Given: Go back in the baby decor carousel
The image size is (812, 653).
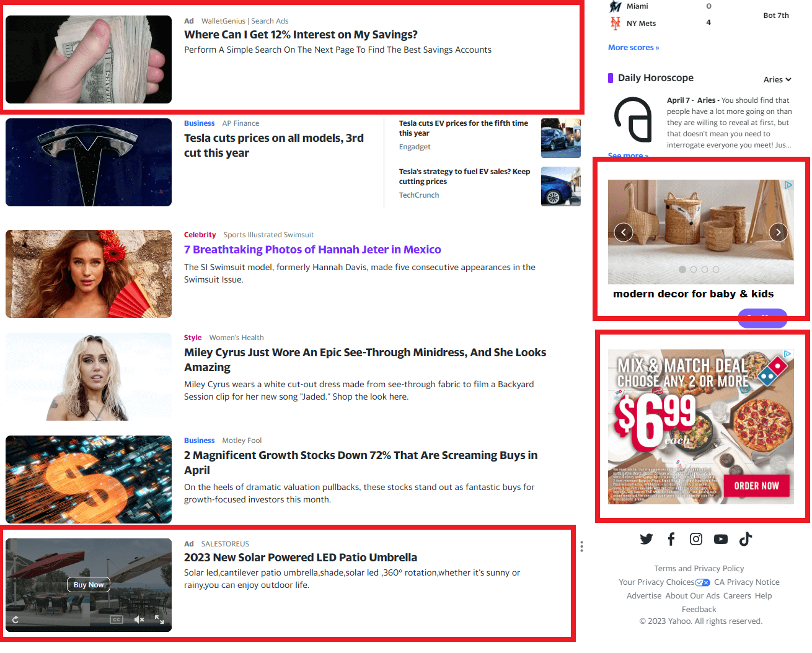Looking at the screenshot, I should 623,232.
